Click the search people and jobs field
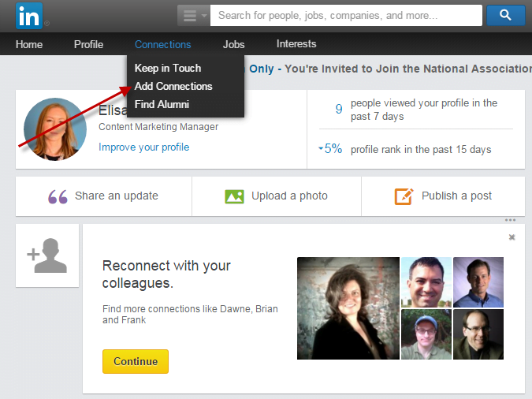This screenshot has height=399, width=532. (346, 16)
